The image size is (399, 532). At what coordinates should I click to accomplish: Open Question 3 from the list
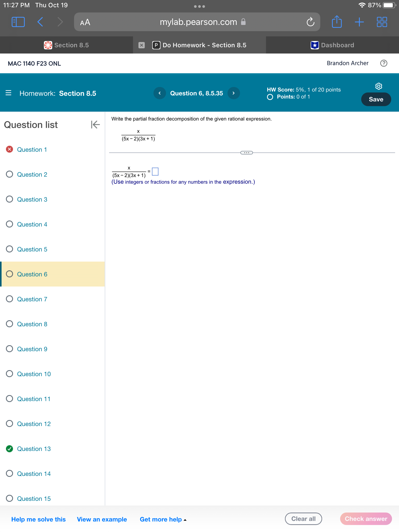[x=32, y=199]
